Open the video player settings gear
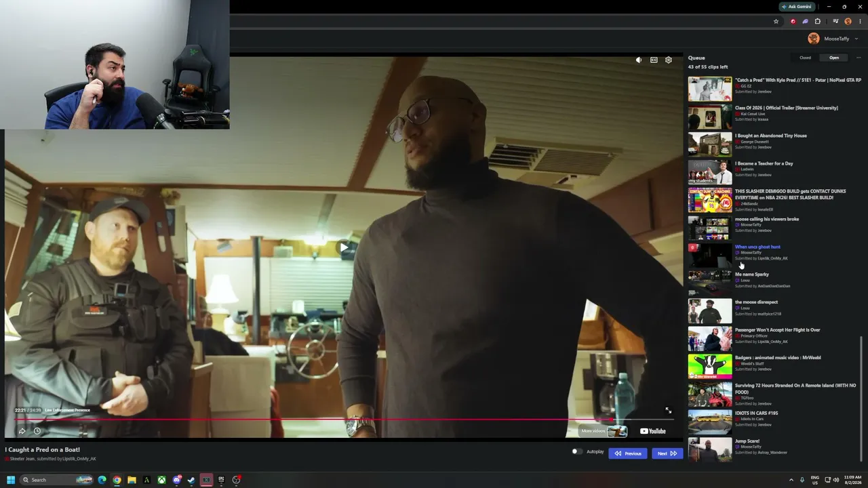Viewport: 868px width, 488px height. [x=669, y=60]
